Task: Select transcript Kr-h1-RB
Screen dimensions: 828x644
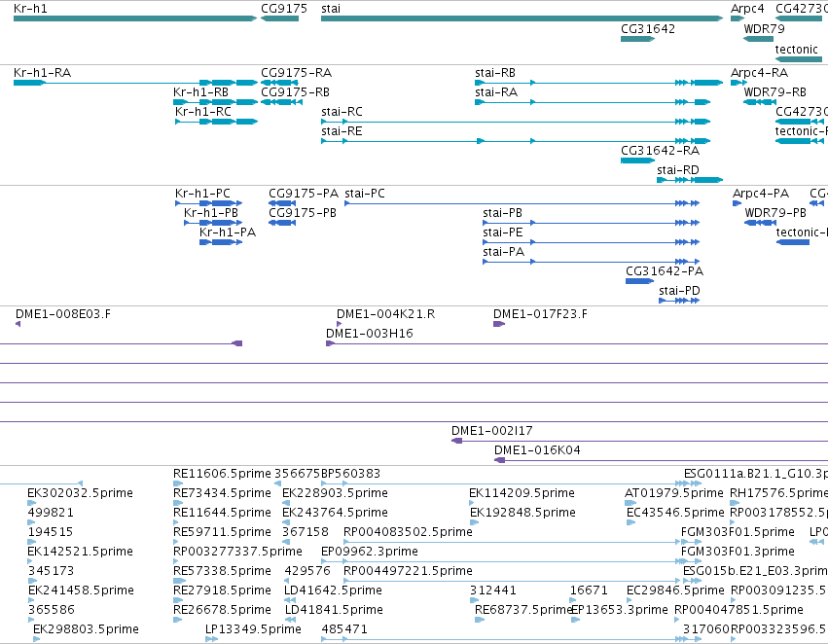Action: [x=215, y=102]
